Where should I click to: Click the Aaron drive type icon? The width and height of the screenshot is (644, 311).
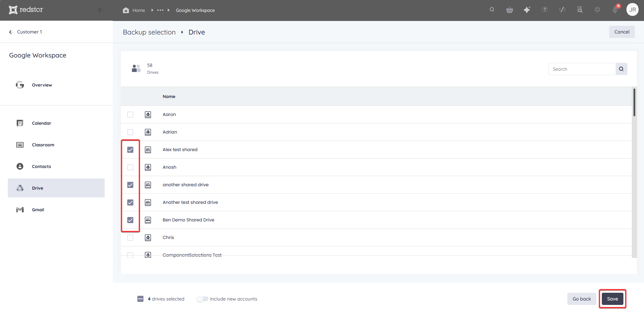148,115
